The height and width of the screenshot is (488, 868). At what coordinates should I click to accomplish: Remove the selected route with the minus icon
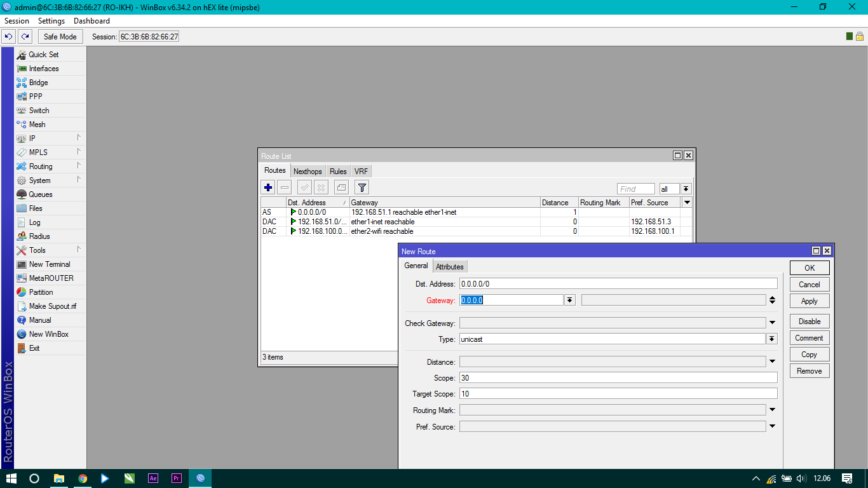(285, 187)
